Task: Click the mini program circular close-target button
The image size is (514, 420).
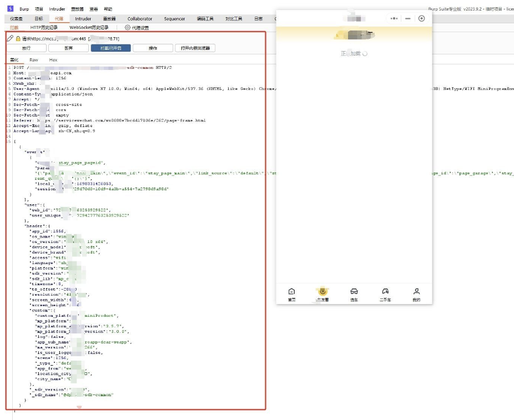Action: point(422,18)
